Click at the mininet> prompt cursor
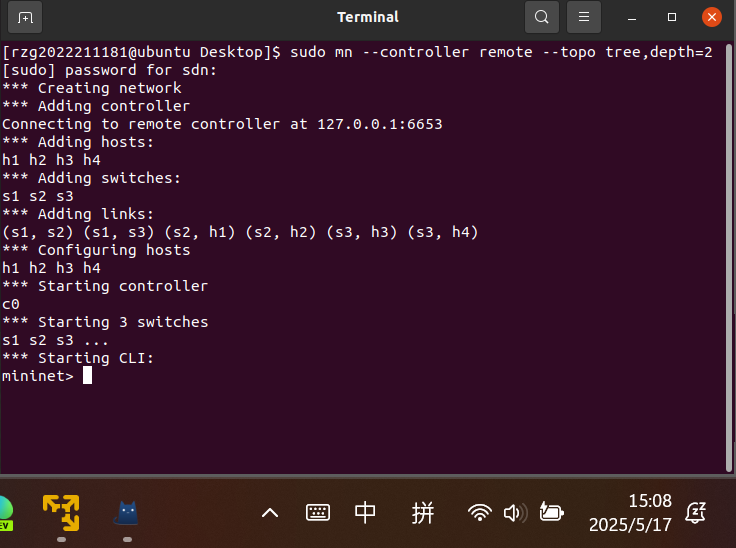Viewport: 736px width, 548px height. (88, 376)
